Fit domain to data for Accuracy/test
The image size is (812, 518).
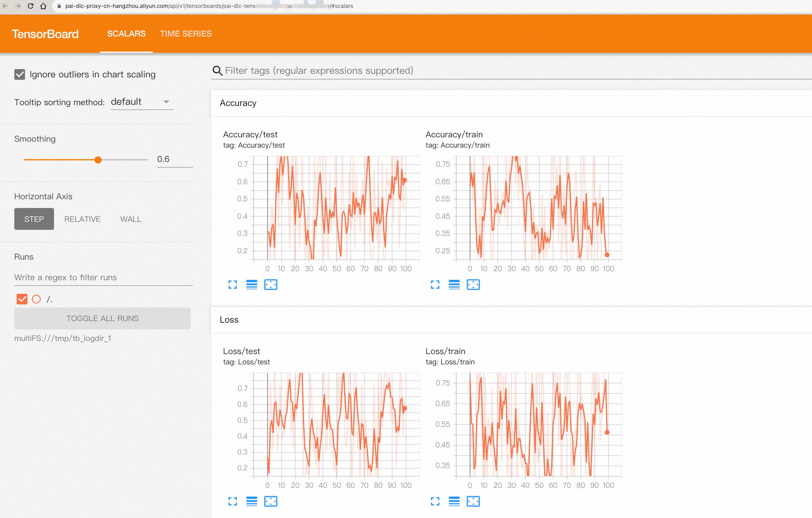click(271, 285)
